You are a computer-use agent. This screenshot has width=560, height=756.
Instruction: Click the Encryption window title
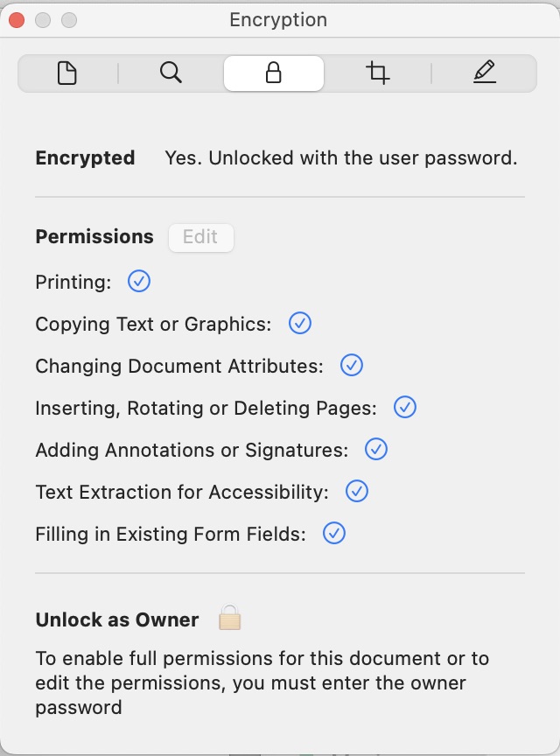(x=278, y=20)
